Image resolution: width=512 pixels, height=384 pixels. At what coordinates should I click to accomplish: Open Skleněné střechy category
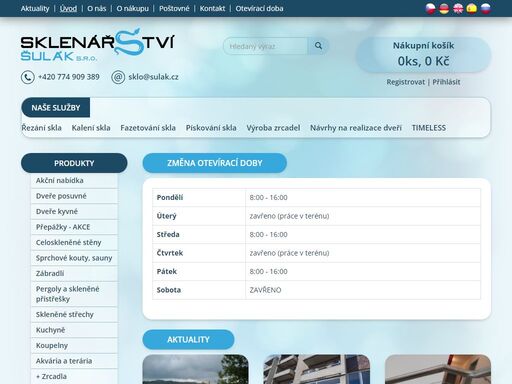click(x=74, y=315)
